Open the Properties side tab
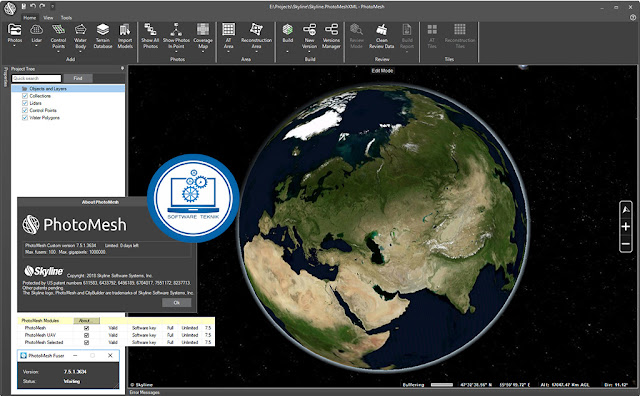Screen dimensions: 640x396 coord(5,77)
